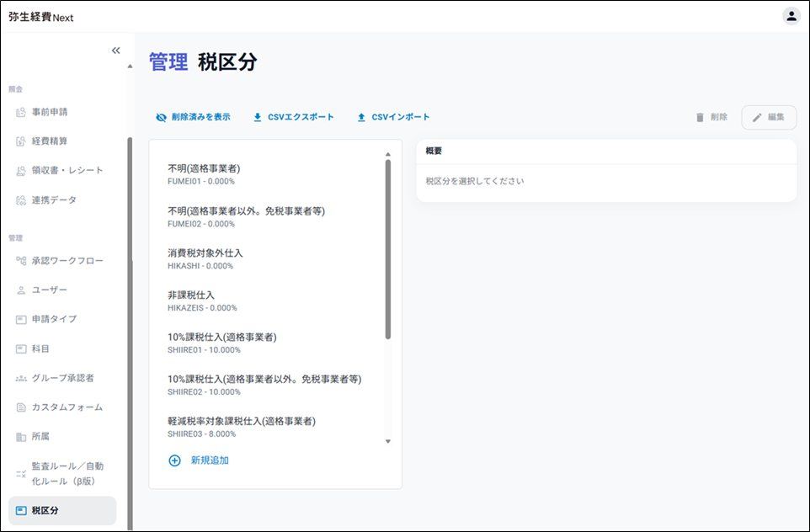Click the 所属 building icon
Screen dimensions: 810x532
(21, 437)
